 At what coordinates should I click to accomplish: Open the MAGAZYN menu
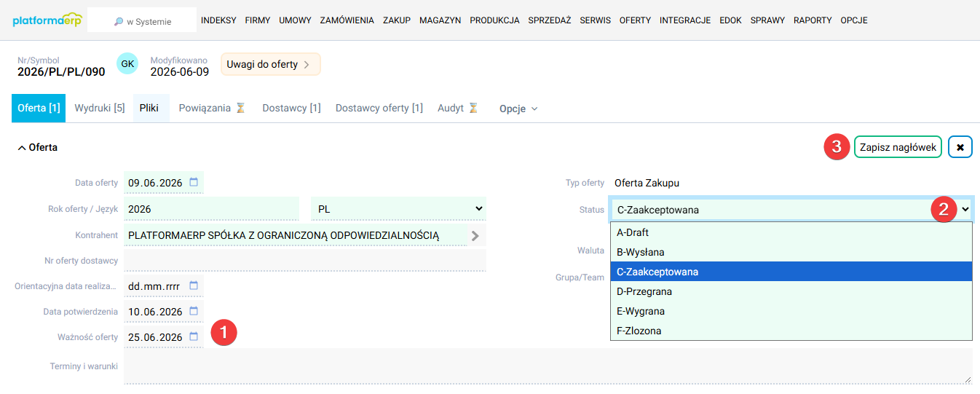[440, 20]
